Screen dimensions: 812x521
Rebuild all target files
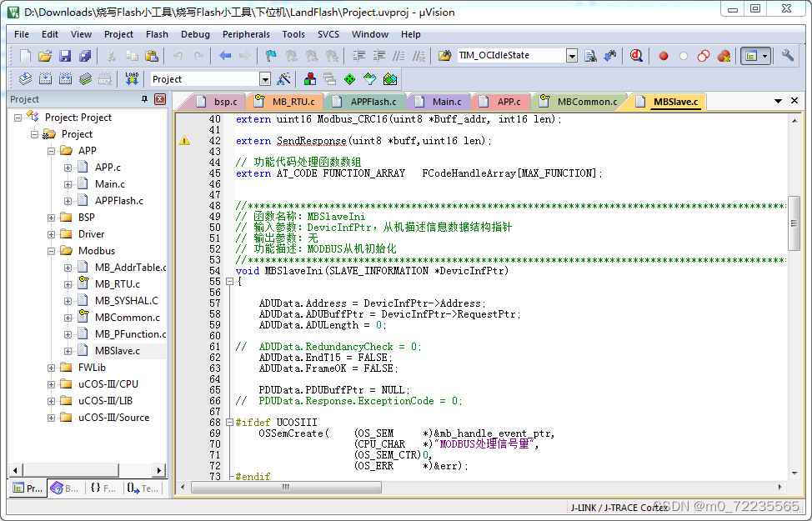pyautogui.click(x=65, y=78)
